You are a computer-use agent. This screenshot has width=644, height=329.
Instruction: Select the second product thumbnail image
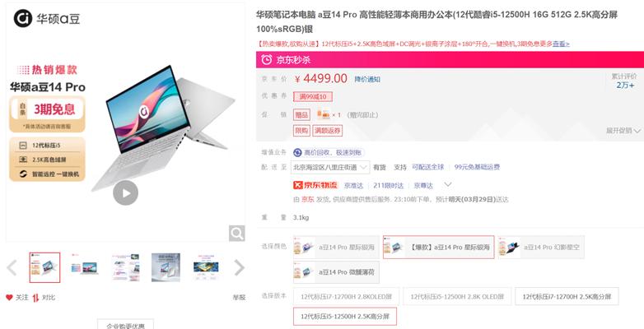tap(85, 268)
